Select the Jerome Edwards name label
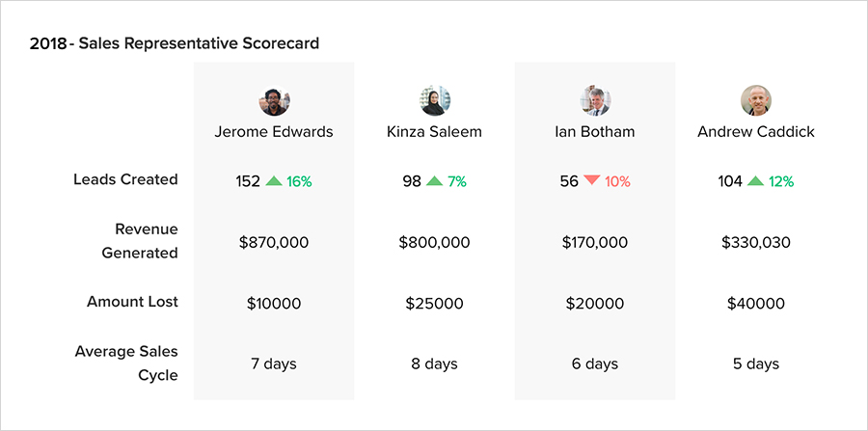868x431 pixels. pyautogui.click(x=274, y=131)
